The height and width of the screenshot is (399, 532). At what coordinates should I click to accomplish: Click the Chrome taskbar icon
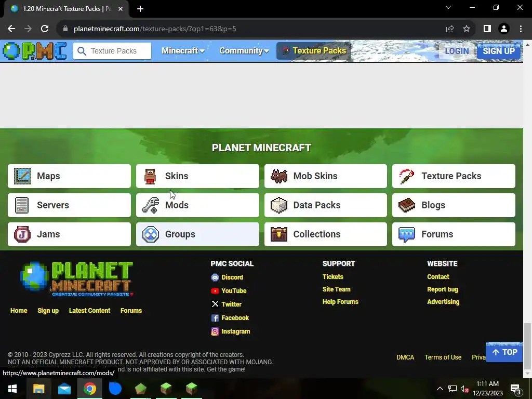[x=89, y=389]
